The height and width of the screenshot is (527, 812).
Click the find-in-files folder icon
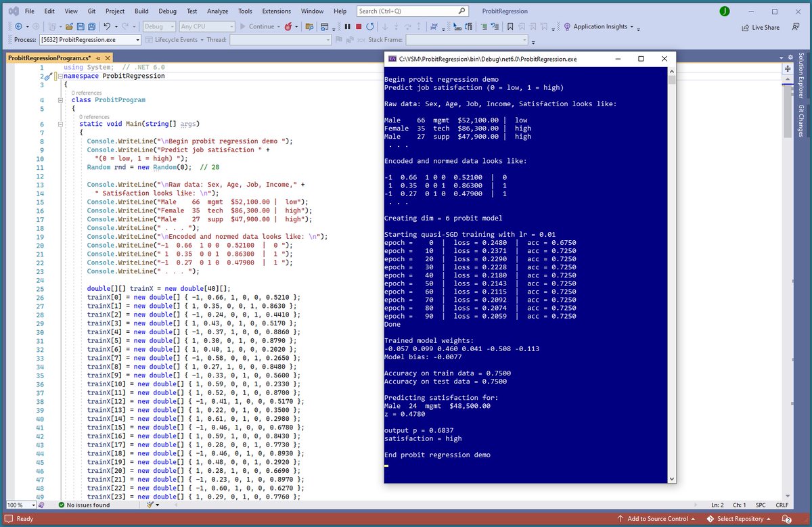pos(309,26)
